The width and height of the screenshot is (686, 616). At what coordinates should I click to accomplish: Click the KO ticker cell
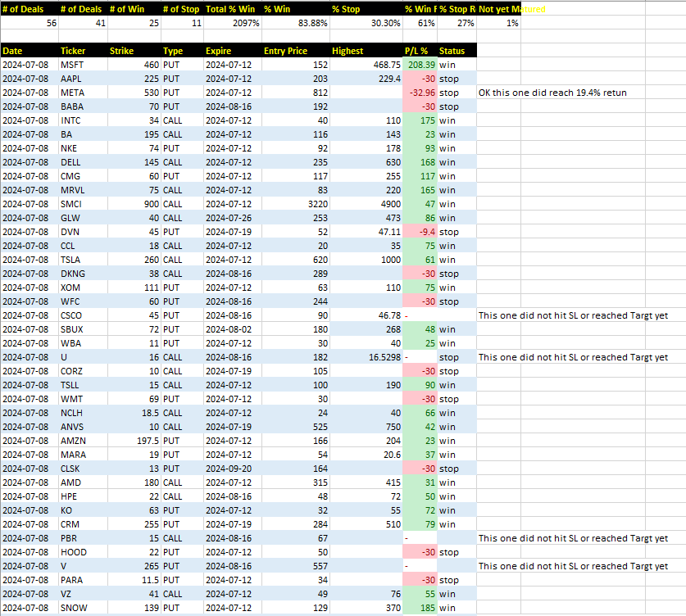click(83, 510)
